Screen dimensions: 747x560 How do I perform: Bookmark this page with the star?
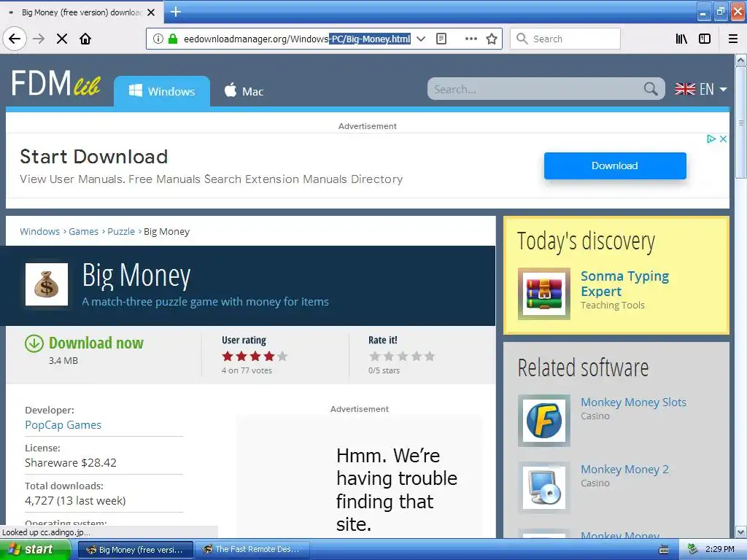pos(492,39)
